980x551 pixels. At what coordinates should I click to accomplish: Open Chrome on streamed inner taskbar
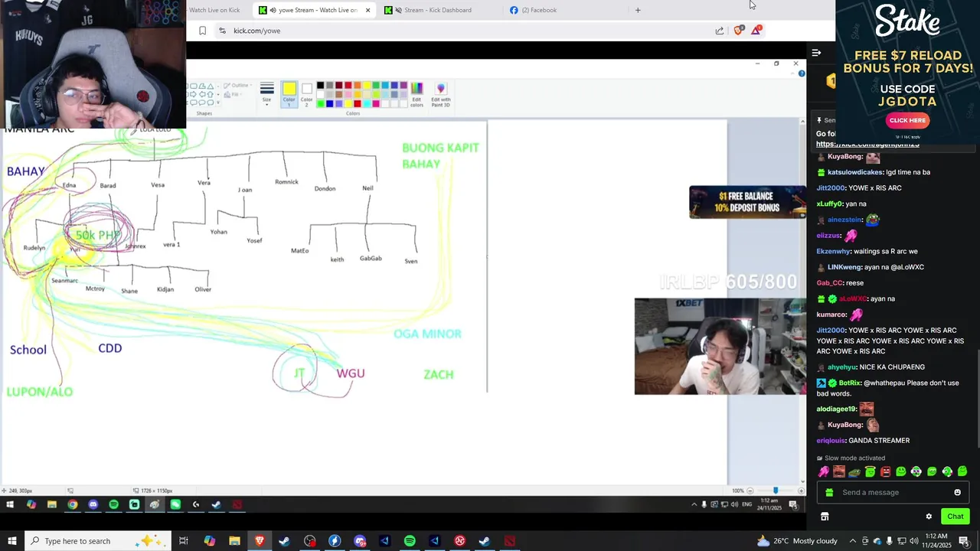[72, 504]
